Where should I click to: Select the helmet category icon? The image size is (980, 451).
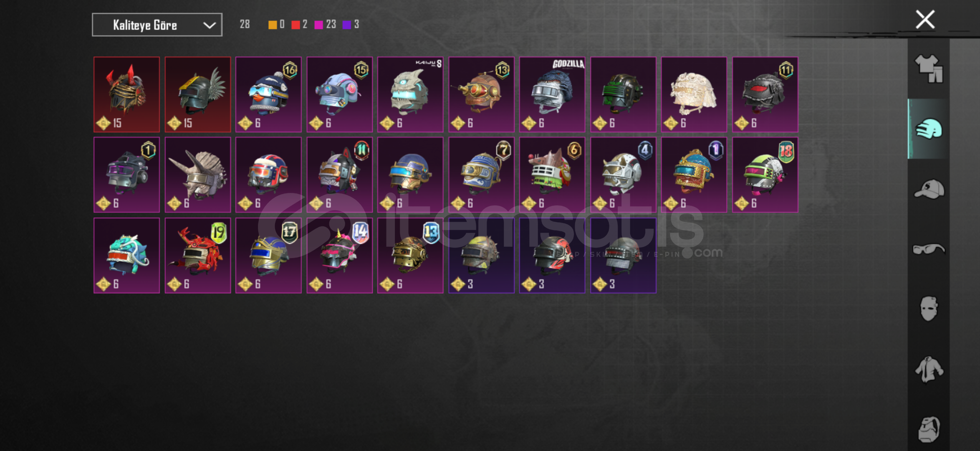tap(929, 129)
